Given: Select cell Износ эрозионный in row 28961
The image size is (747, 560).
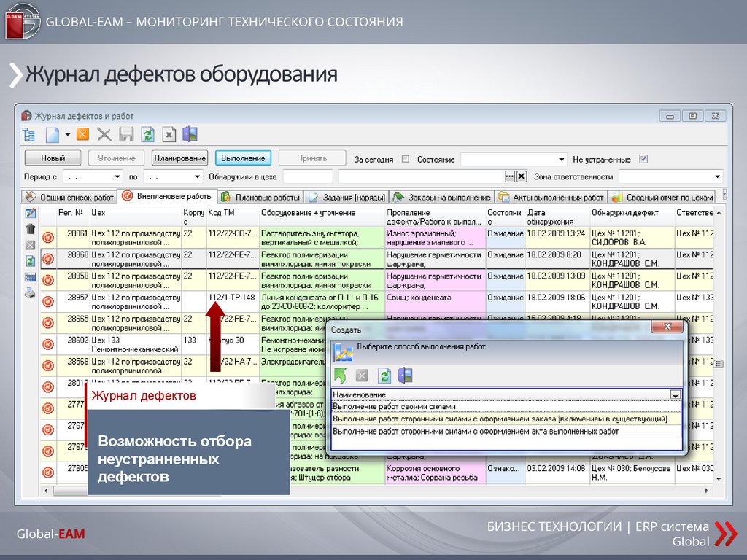Looking at the screenshot, I should tap(435, 238).
